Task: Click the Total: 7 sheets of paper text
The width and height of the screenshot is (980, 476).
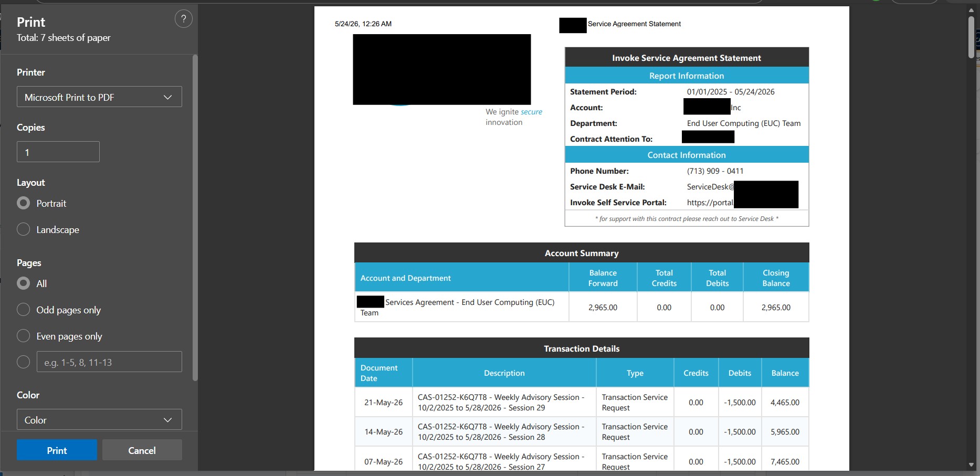Action: (64, 38)
